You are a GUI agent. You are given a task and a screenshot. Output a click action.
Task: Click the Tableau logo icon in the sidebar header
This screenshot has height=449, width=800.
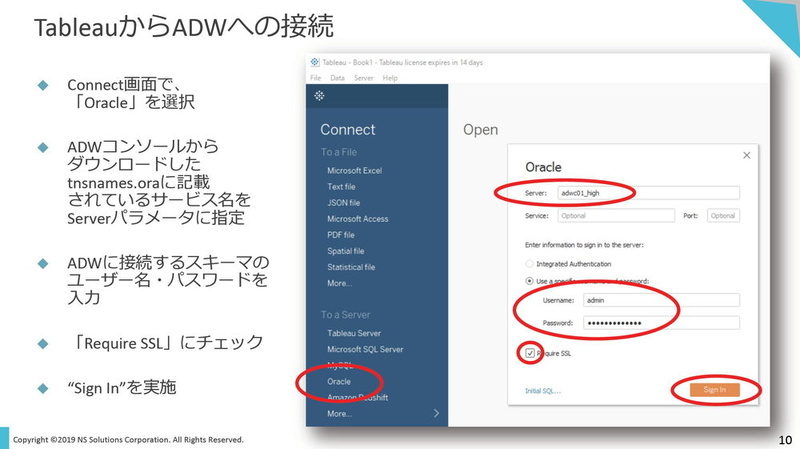click(319, 95)
